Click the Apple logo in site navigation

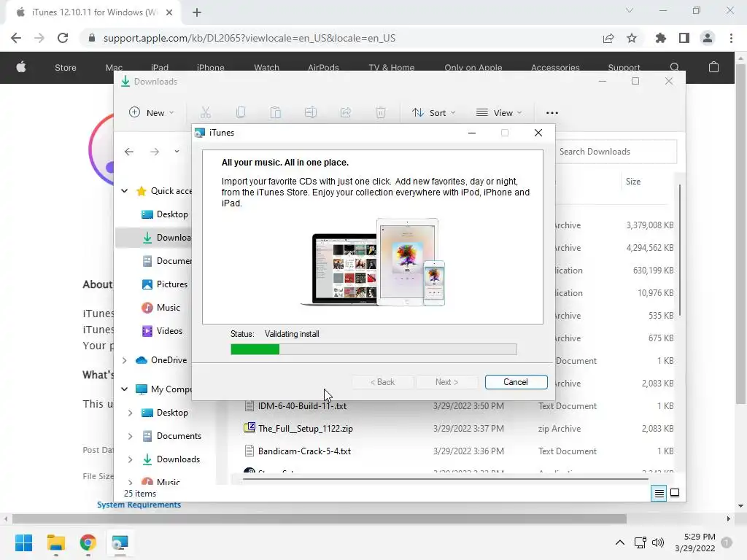(x=21, y=67)
